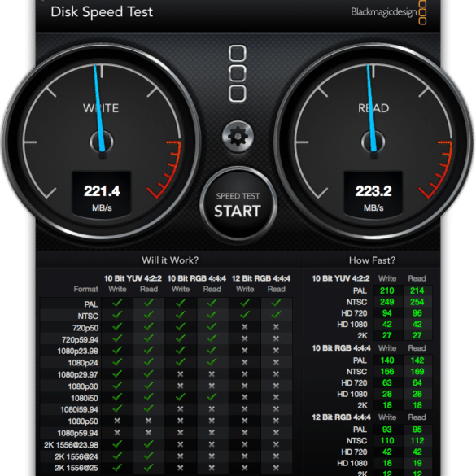Click the 1080i59.94 format row label
Image resolution: width=476 pixels, height=476 pixels.
(79, 409)
